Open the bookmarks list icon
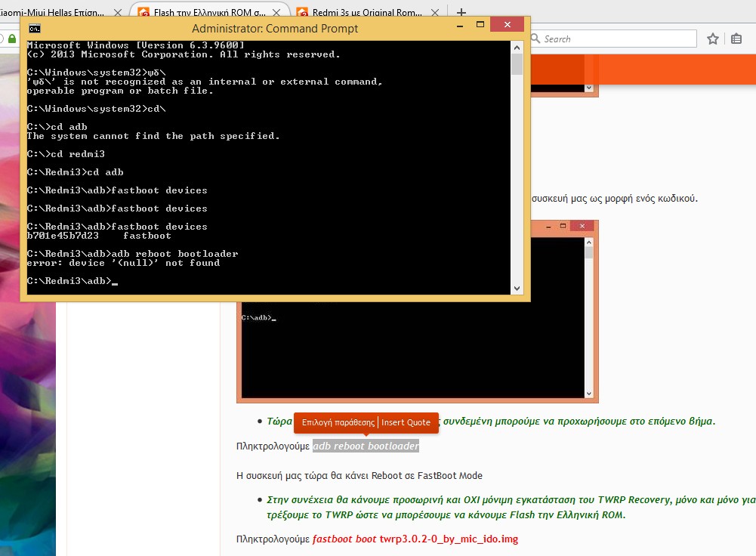Screen dimensions: 756x556 pos(737,39)
